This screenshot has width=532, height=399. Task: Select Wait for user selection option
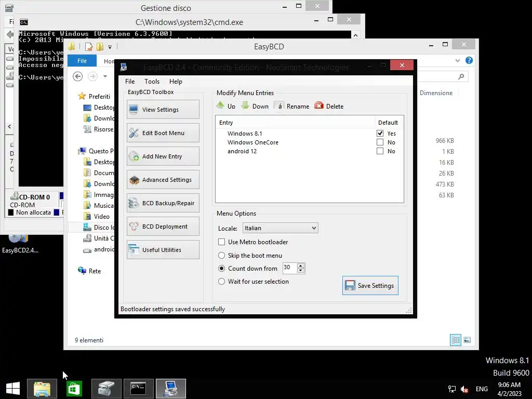pos(221,281)
